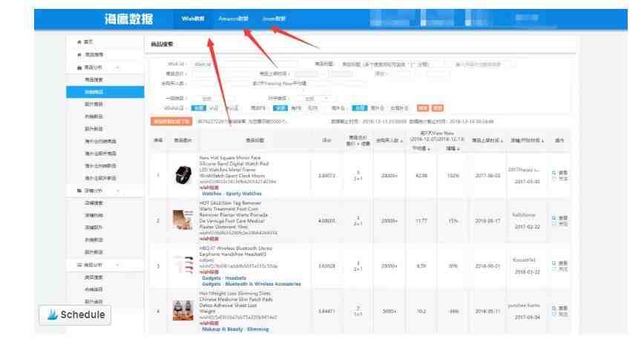Collapse the 类目分析 sidebar section chevron
644x339 pixels.
118,265
